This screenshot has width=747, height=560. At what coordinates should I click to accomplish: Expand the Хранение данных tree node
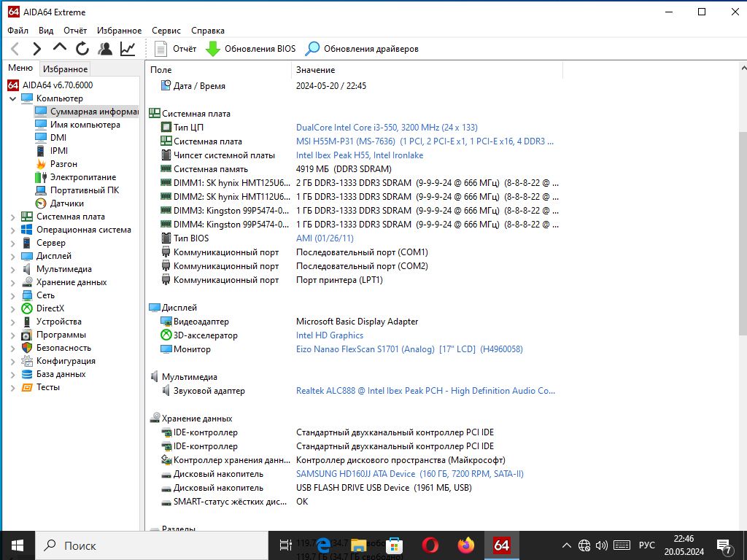click(13, 282)
